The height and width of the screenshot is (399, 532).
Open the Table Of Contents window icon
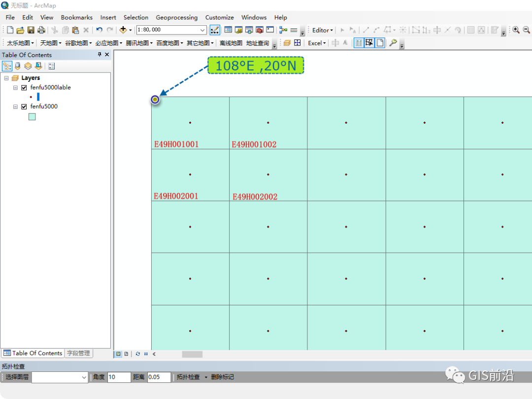pos(229,30)
